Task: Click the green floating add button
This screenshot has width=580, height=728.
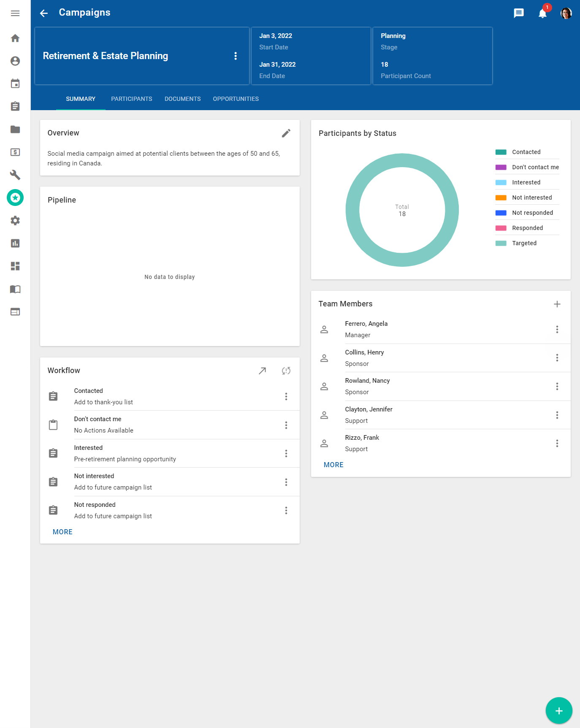Action: coord(558,711)
